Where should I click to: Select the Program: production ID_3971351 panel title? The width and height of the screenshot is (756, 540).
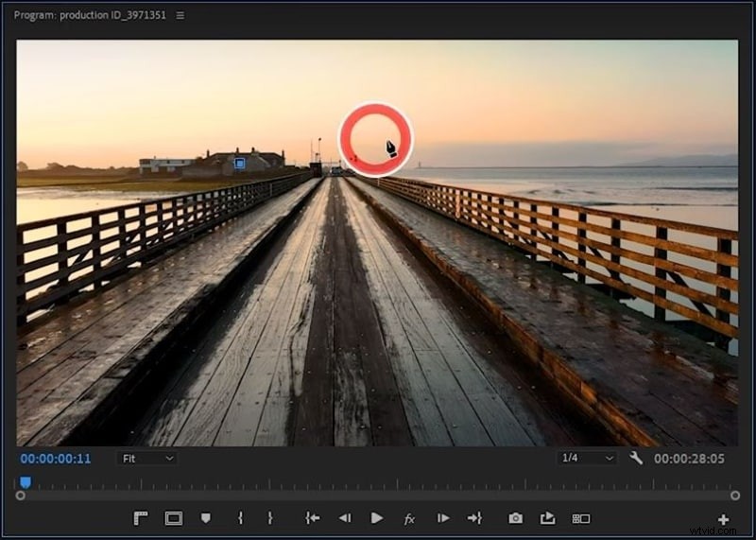click(x=90, y=15)
